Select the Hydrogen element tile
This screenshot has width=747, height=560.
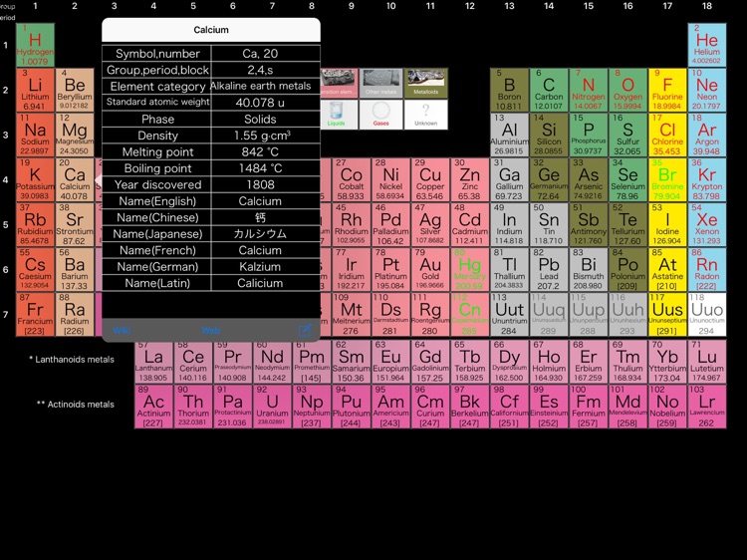coord(35,45)
